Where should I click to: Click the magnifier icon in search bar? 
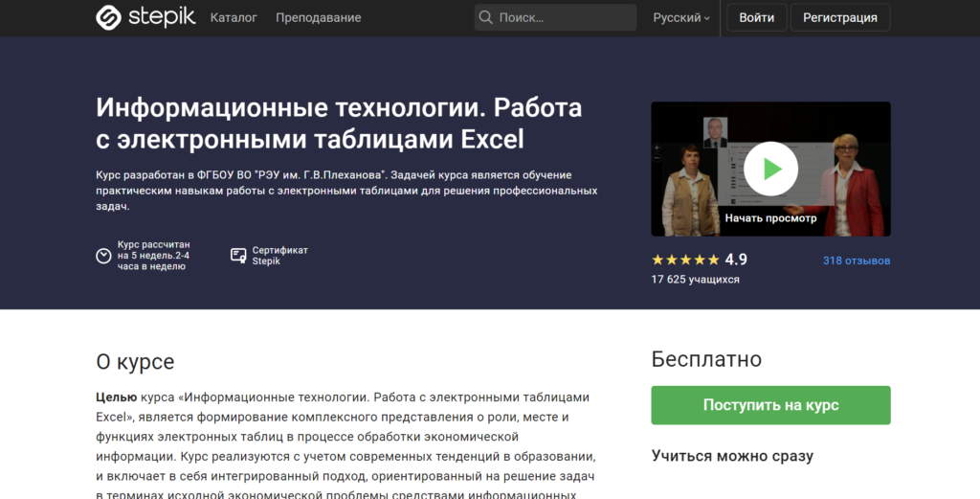[x=485, y=17]
